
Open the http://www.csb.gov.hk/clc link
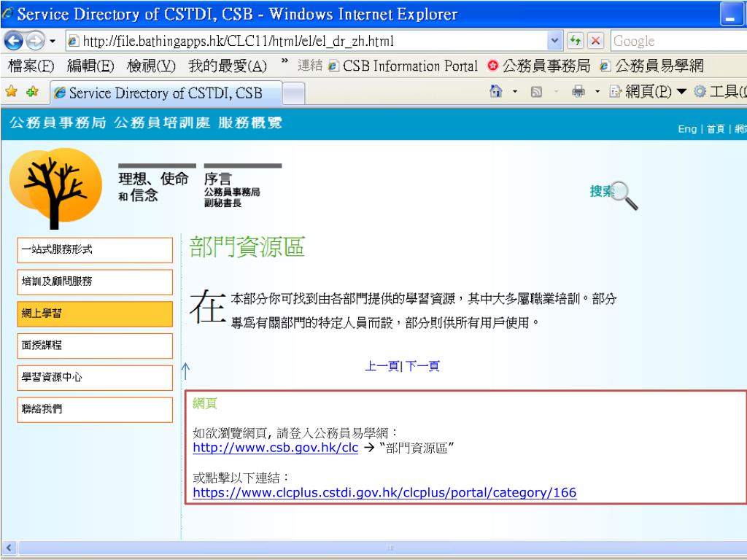[x=275, y=448]
